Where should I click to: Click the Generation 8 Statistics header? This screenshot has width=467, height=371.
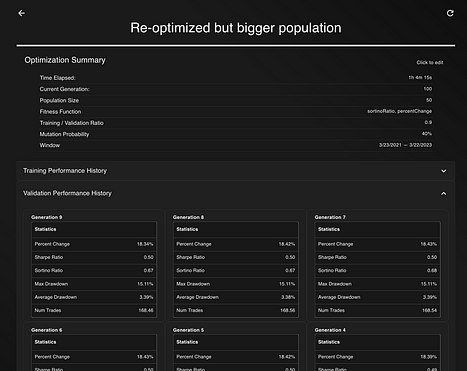[x=187, y=229]
